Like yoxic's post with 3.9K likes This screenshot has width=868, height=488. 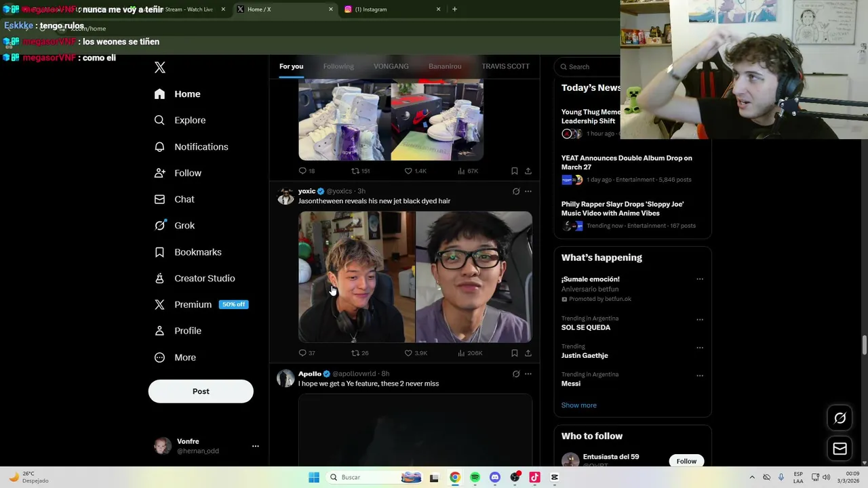pos(416,353)
